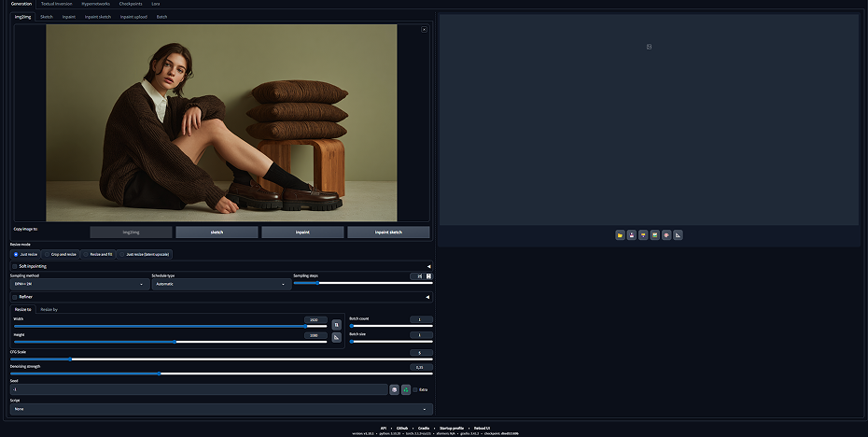Click the dice icon to randomize seed
868x437 pixels.
pos(394,390)
